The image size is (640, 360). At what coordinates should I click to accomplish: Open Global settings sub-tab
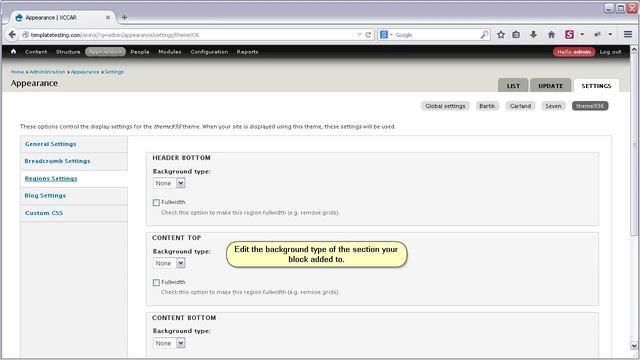point(445,106)
